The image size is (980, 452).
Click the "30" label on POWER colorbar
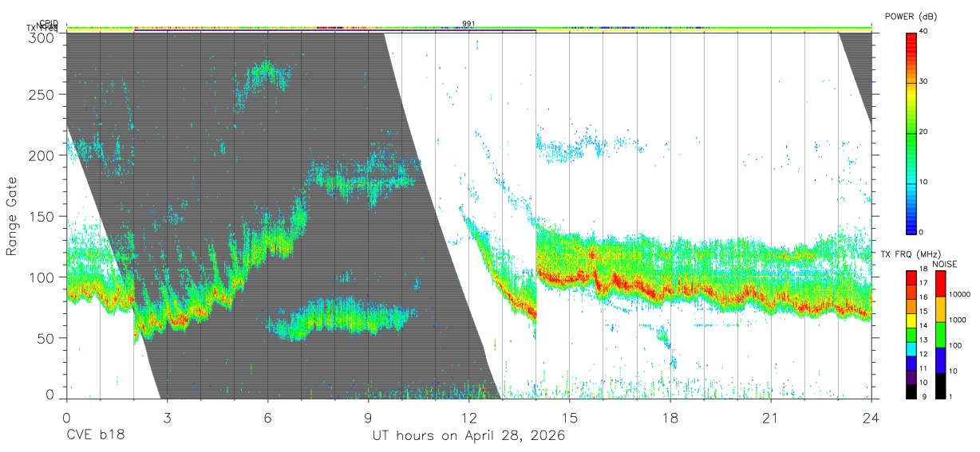click(x=923, y=82)
